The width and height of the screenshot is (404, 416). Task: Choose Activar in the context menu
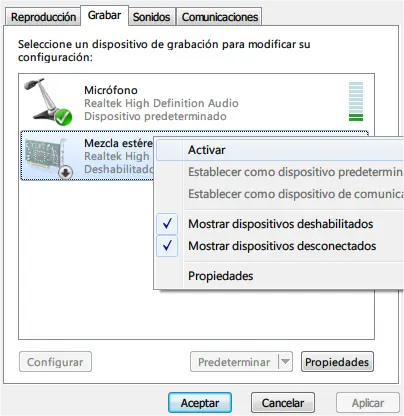(280, 150)
